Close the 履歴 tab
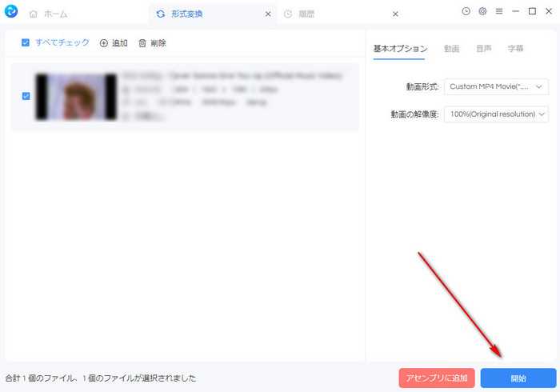560x392 pixels. point(395,14)
